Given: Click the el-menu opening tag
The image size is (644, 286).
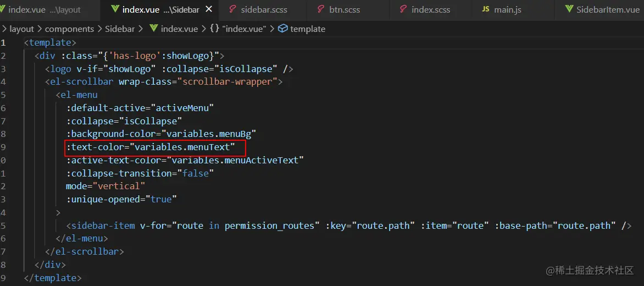Looking at the screenshot, I should pyautogui.click(x=76, y=95).
